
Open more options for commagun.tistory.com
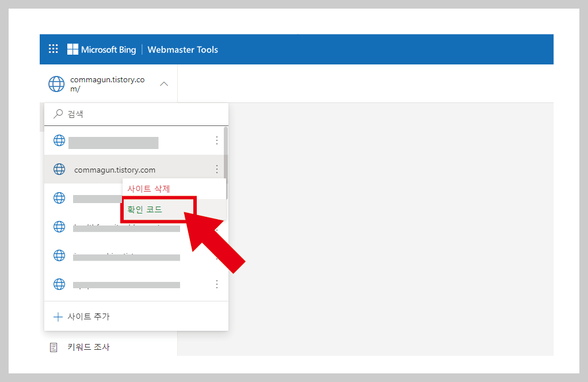[217, 170]
